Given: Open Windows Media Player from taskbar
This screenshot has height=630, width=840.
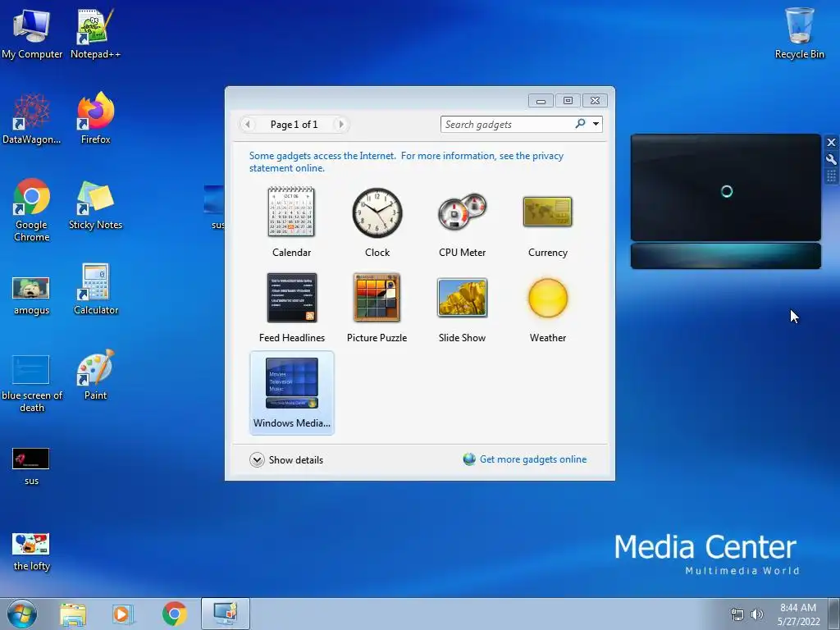Looking at the screenshot, I should (x=122, y=614).
